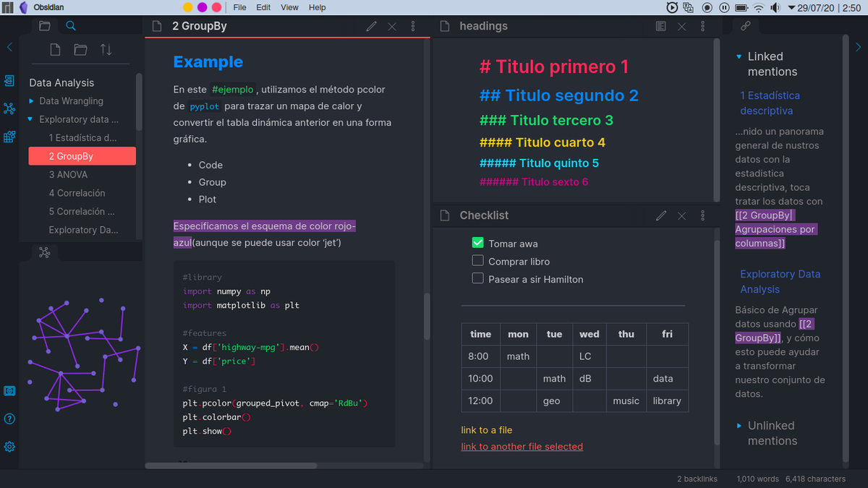
Task: Click the new folder icon in file explorer
Action: click(80, 50)
